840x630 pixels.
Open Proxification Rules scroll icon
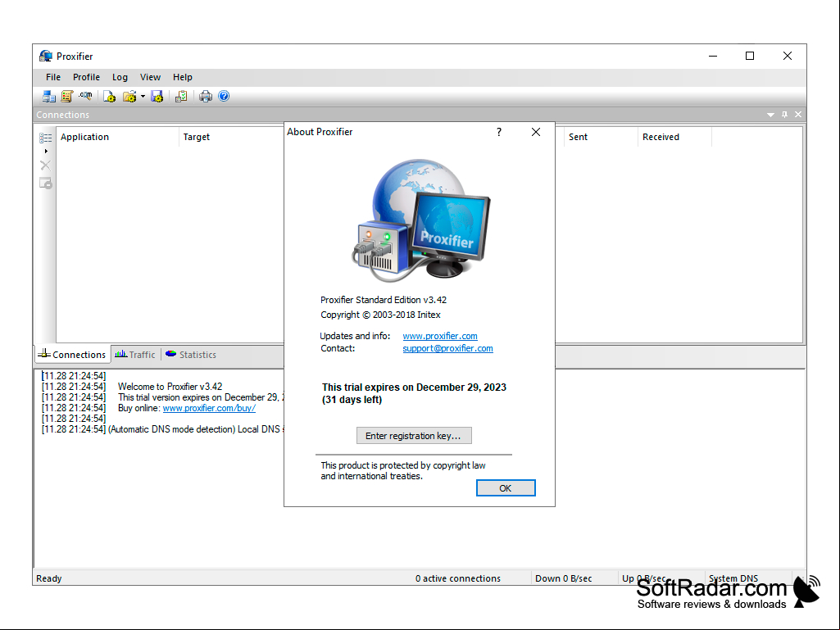[x=67, y=97]
